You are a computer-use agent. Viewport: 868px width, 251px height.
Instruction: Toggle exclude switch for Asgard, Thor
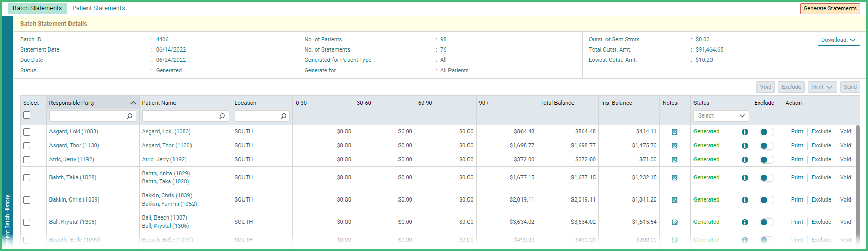(767, 146)
